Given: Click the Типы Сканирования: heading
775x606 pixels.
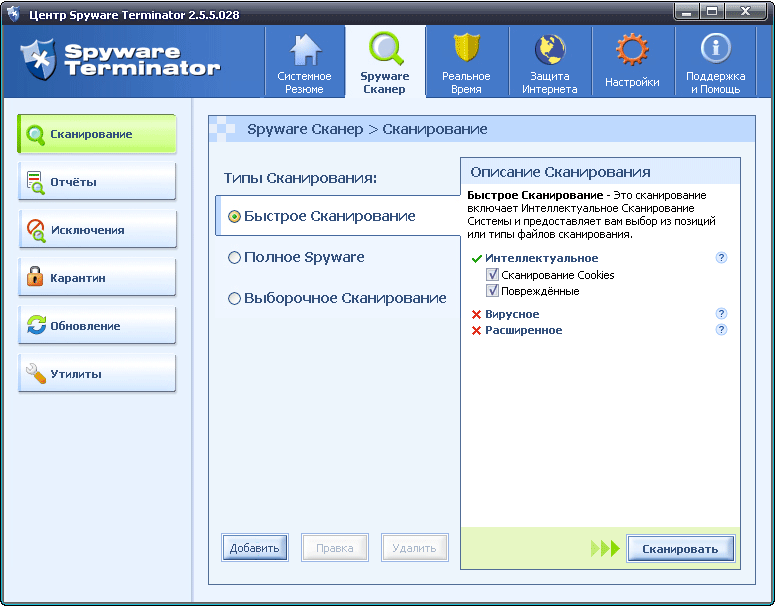Looking at the screenshot, I should (301, 178).
